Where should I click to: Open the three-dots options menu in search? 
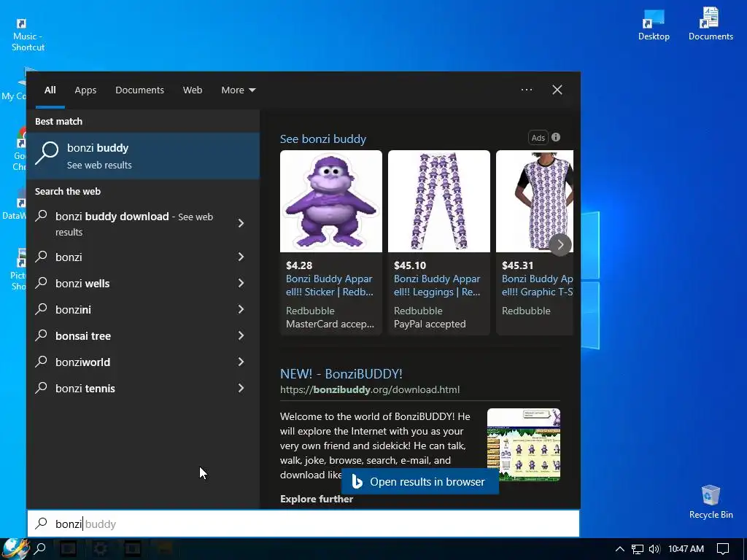pos(527,90)
